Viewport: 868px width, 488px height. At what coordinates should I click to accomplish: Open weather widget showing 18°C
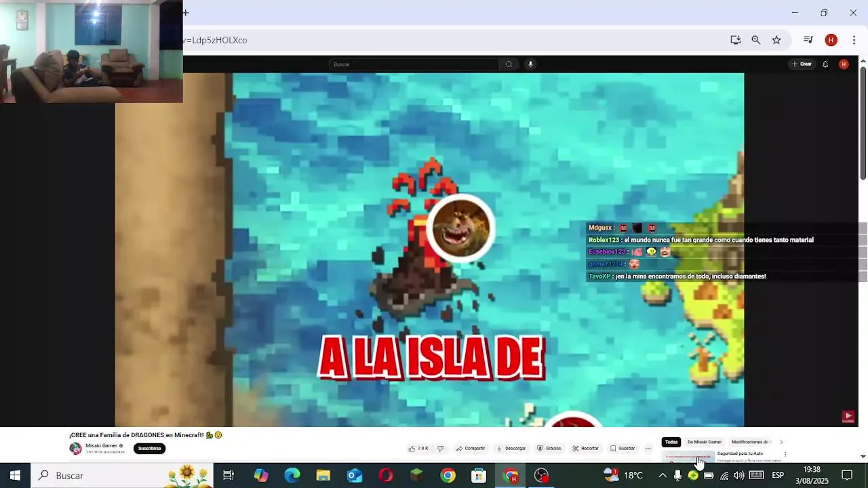[x=623, y=475]
